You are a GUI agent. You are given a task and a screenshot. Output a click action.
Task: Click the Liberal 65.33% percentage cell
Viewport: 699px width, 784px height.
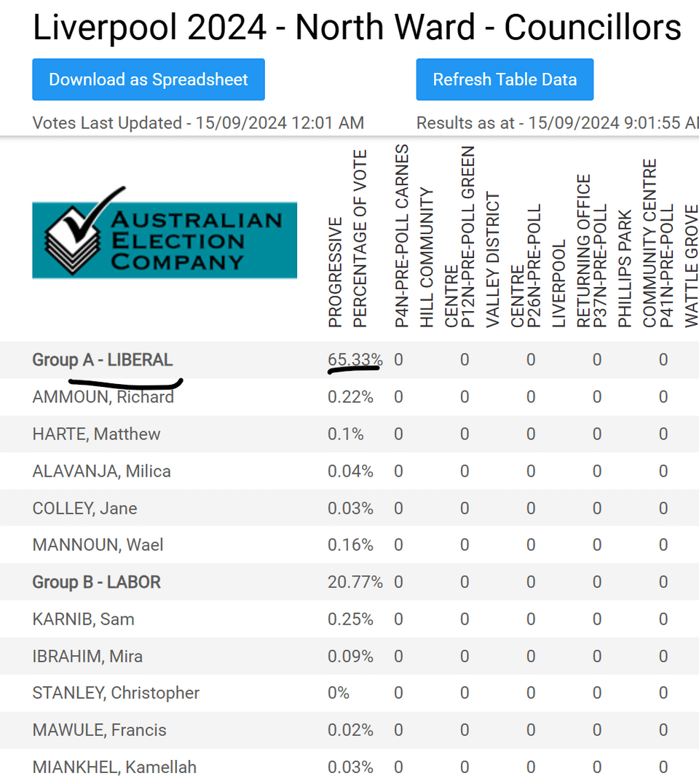tap(355, 360)
